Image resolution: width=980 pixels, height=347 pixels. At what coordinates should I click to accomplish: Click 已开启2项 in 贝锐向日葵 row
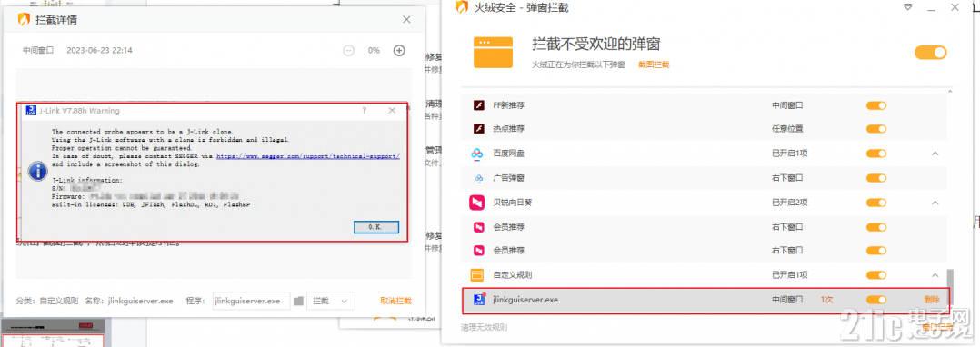click(x=790, y=203)
